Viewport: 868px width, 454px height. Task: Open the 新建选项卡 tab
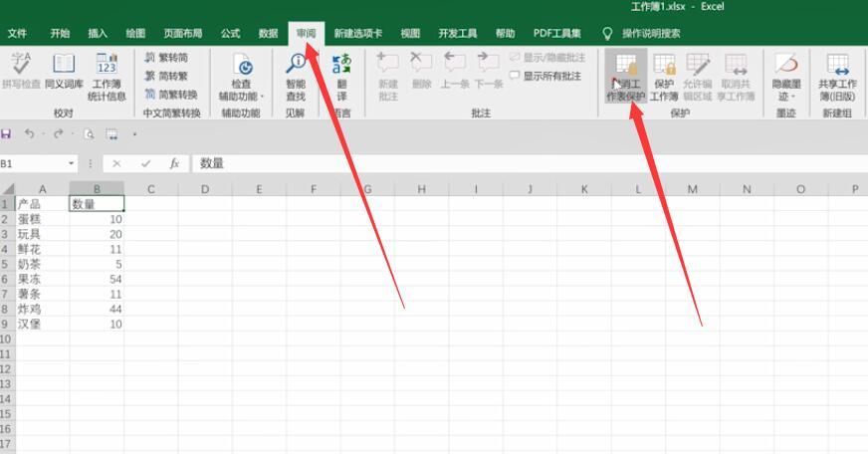pos(358,33)
